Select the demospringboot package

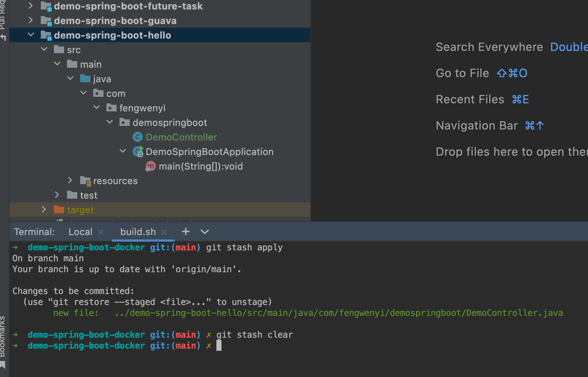coord(170,123)
